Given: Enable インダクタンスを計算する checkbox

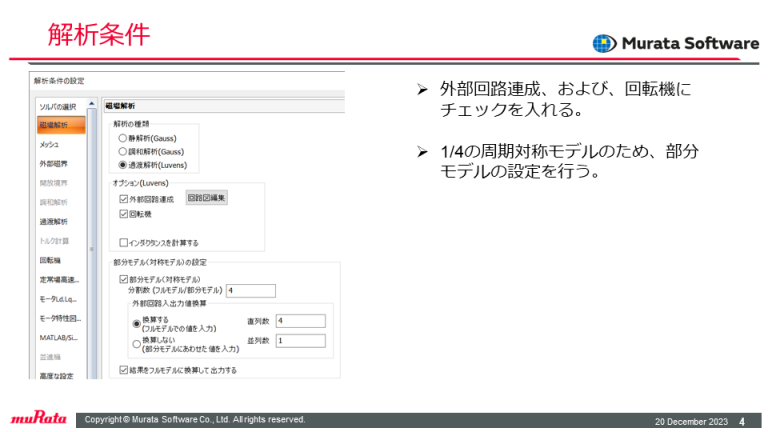Looking at the screenshot, I should pyautogui.click(x=124, y=242).
